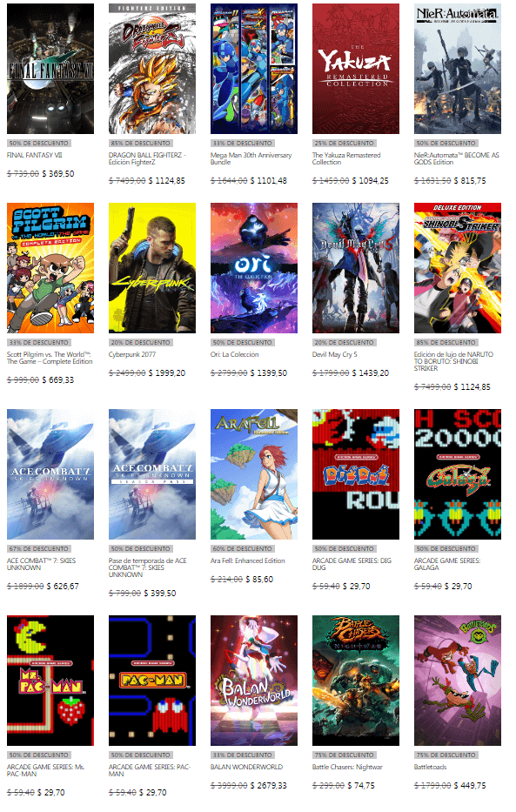Click the Ms. PAC-MAN arcade cover
Viewport: 516px width, 812px height.
click(50, 681)
